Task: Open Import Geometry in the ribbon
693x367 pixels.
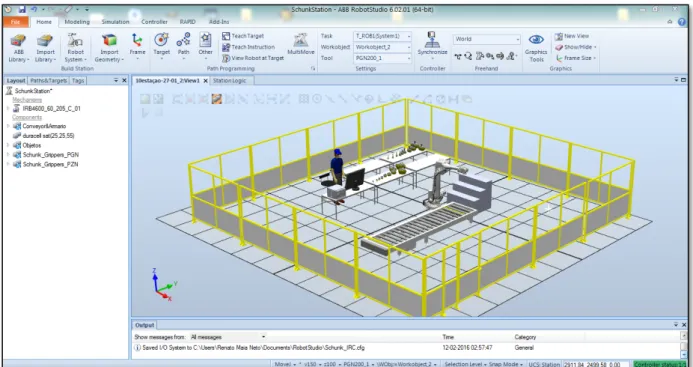Action: click(x=109, y=48)
